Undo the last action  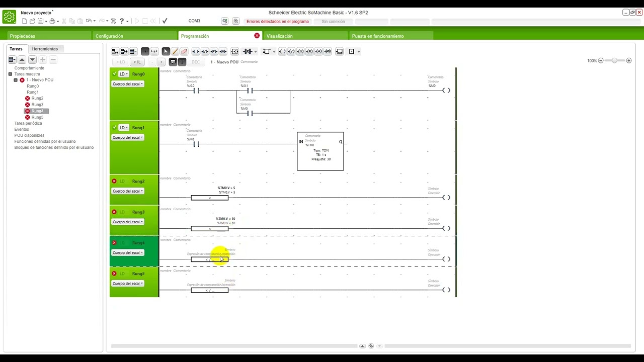pyautogui.click(x=89, y=21)
